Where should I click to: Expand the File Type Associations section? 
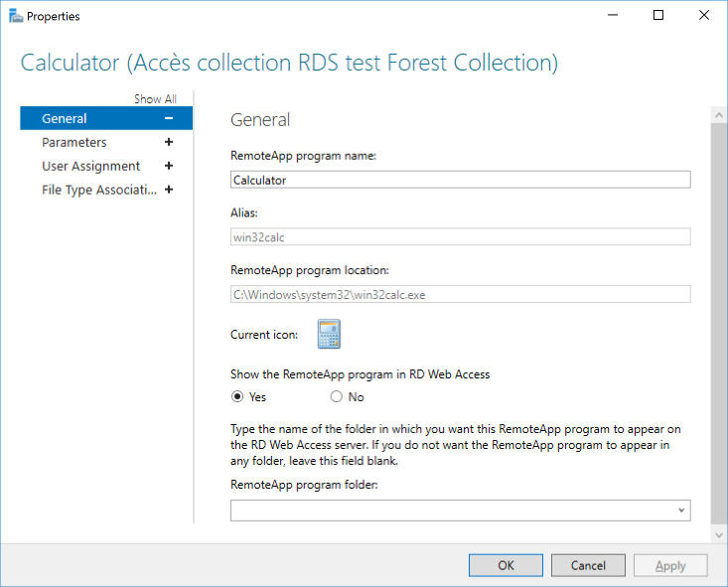coord(169,190)
